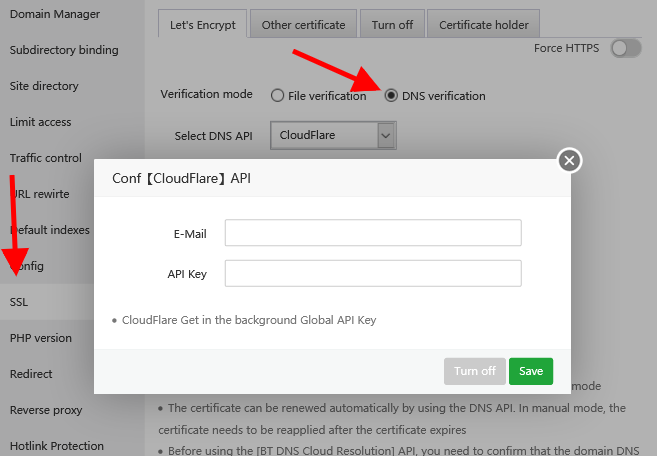657x456 pixels.
Task: Expand the Select DNS API dropdown
Action: pos(386,134)
